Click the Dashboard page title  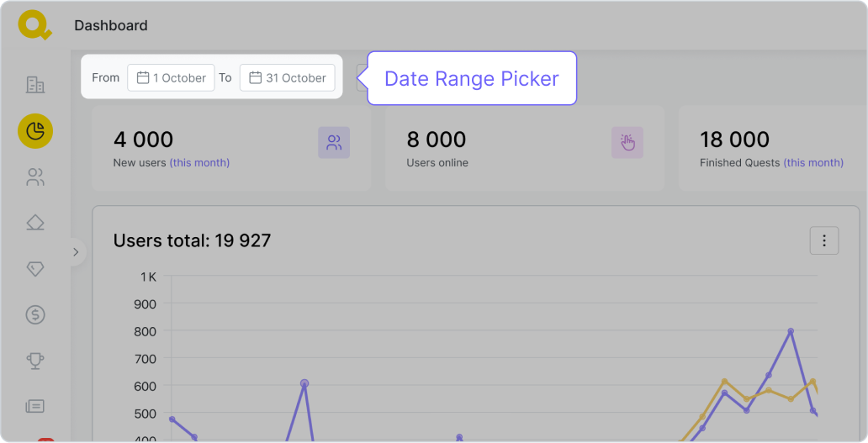111,26
